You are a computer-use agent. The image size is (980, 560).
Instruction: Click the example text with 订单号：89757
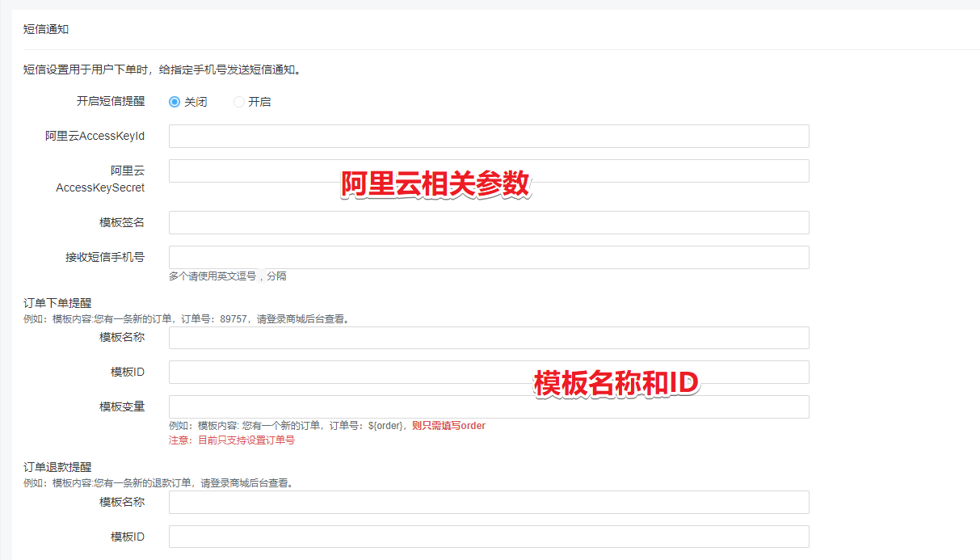pos(187,318)
